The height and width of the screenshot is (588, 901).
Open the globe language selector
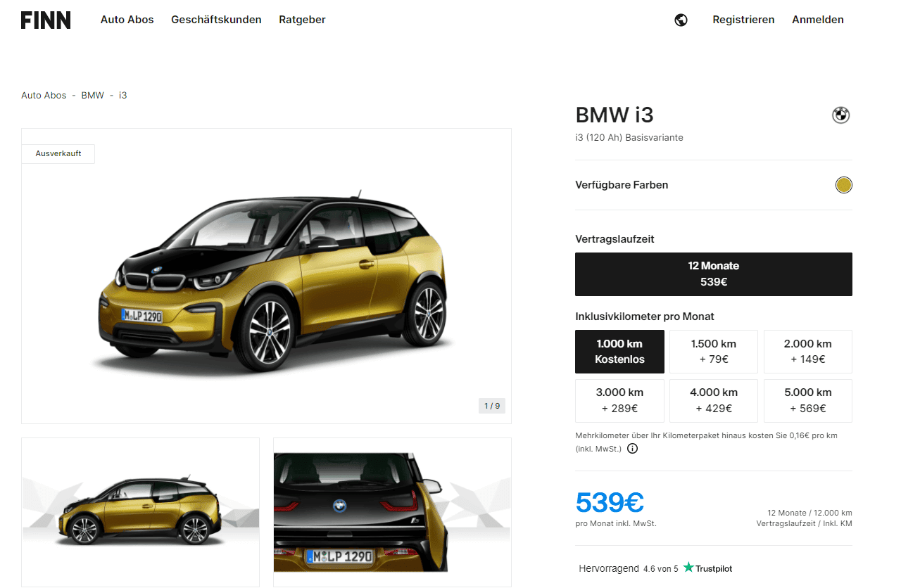(681, 20)
